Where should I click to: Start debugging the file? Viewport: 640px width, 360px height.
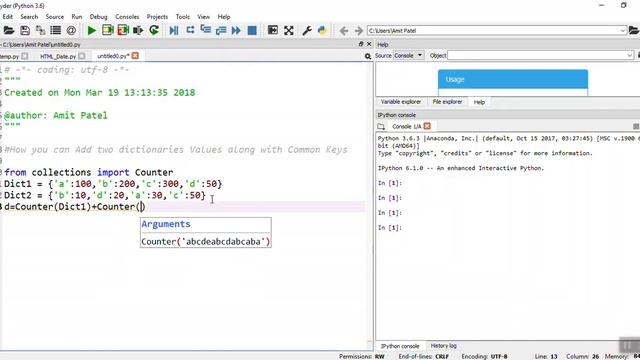(174, 30)
